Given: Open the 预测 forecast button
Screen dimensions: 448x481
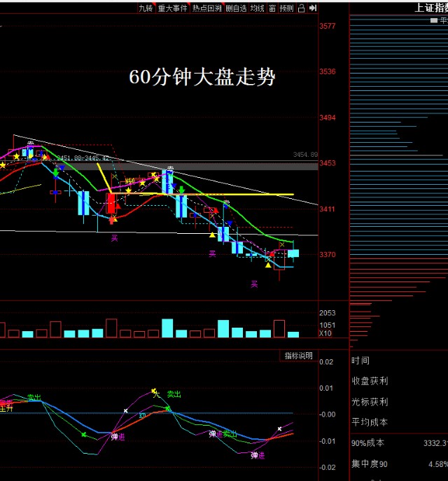Looking at the screenshot, I should (286, 8).
